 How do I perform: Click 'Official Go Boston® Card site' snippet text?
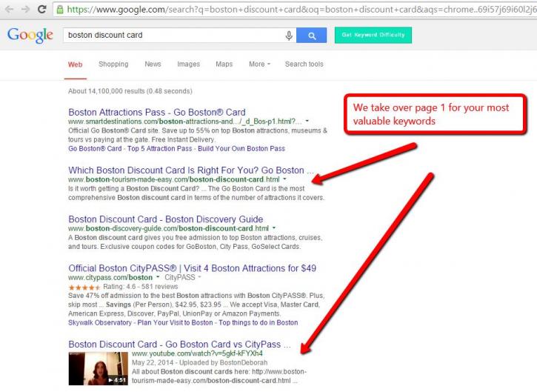[198, 135]
